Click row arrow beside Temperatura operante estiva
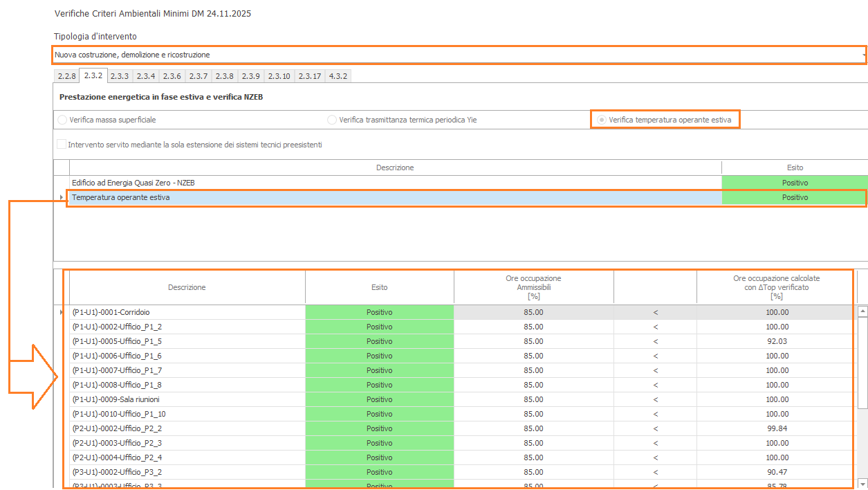 coord(62,197)
